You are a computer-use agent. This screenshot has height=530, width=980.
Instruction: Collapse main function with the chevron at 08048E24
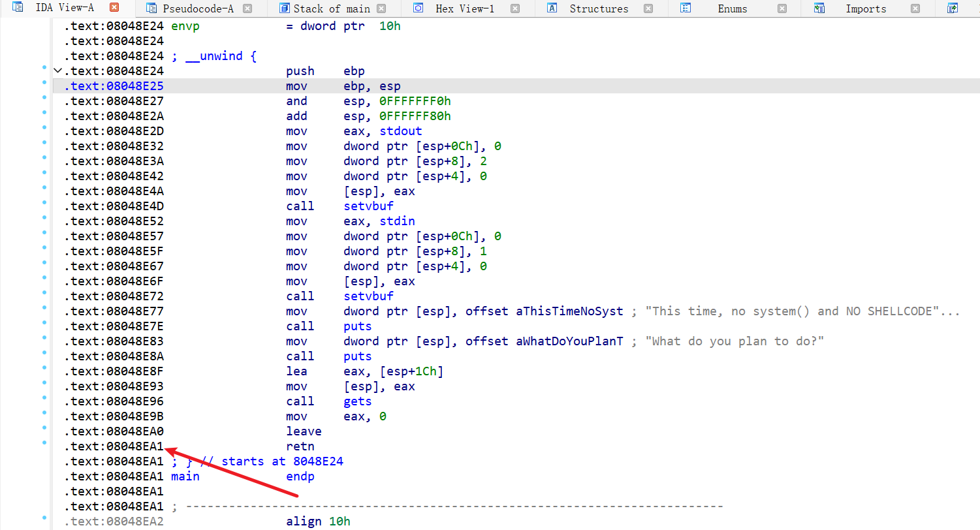pyautogui.click(x=57, y=71)
